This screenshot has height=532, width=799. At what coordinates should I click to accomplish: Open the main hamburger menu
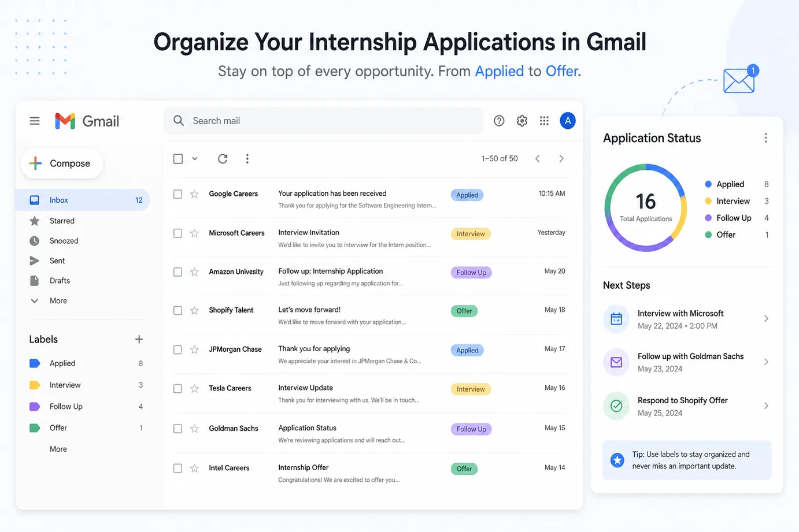35,121
